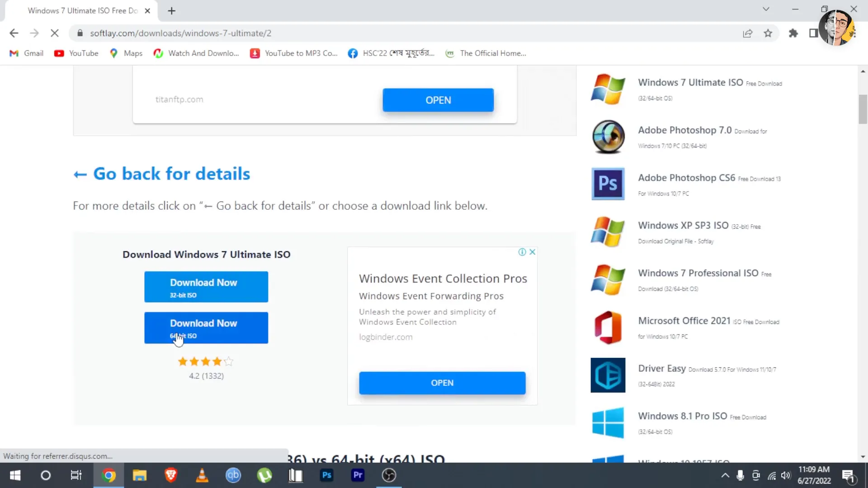Screen dimensions: 868x488
Task: Click Adobe Photoshop 7.0 sidebar icon
Action: [608, 136]
